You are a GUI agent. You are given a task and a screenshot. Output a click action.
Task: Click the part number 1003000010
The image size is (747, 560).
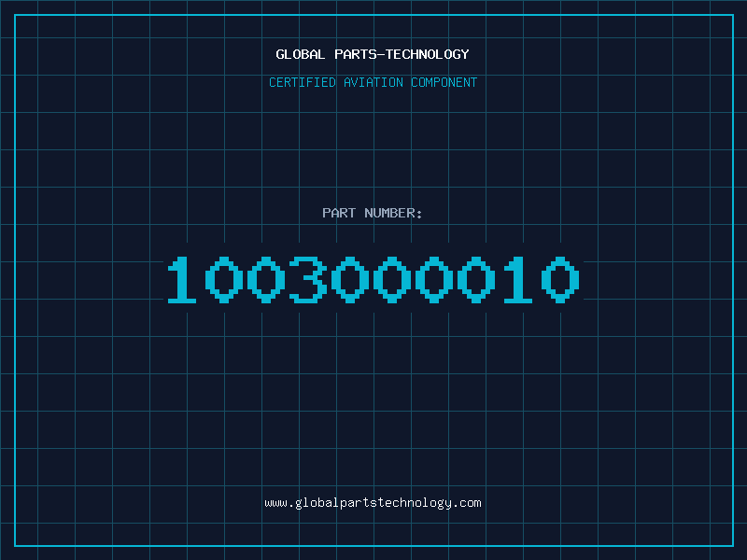[373, 279]
